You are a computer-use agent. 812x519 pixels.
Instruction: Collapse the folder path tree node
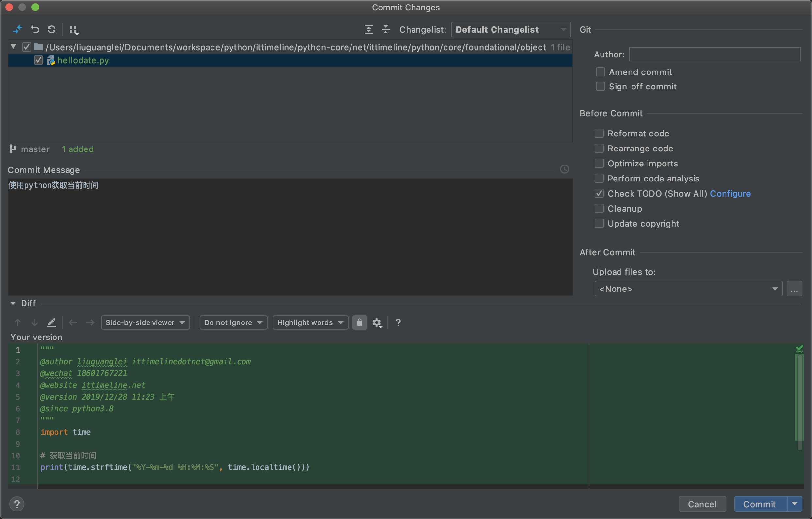13,47
